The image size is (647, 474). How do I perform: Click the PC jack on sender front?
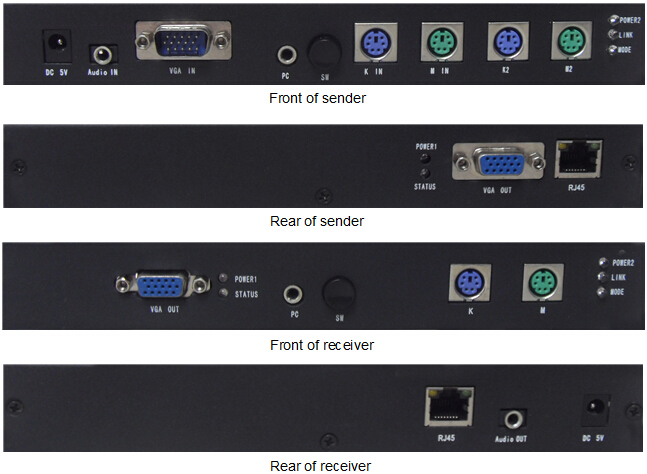pyautogui.click(x=286, y=54)
